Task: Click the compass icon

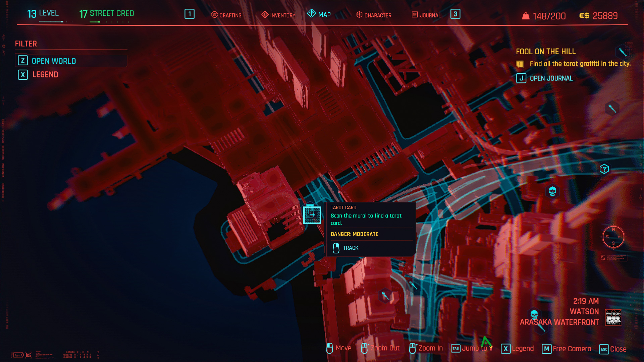Action: pos(613,237)
